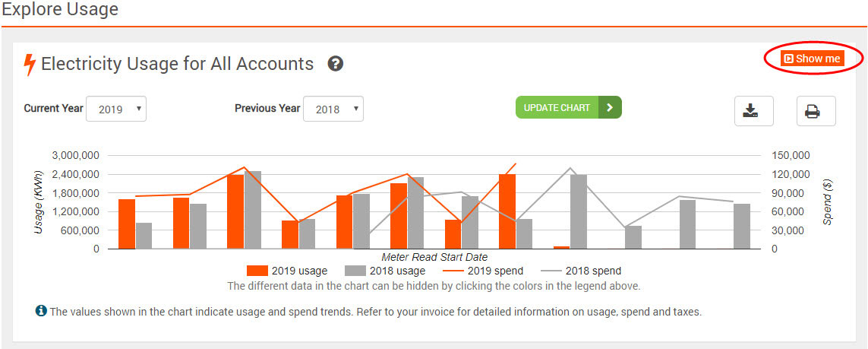This screenshot has width=868, height=349.
Task: Open the help question mark icon
Action: coord(336,64)
